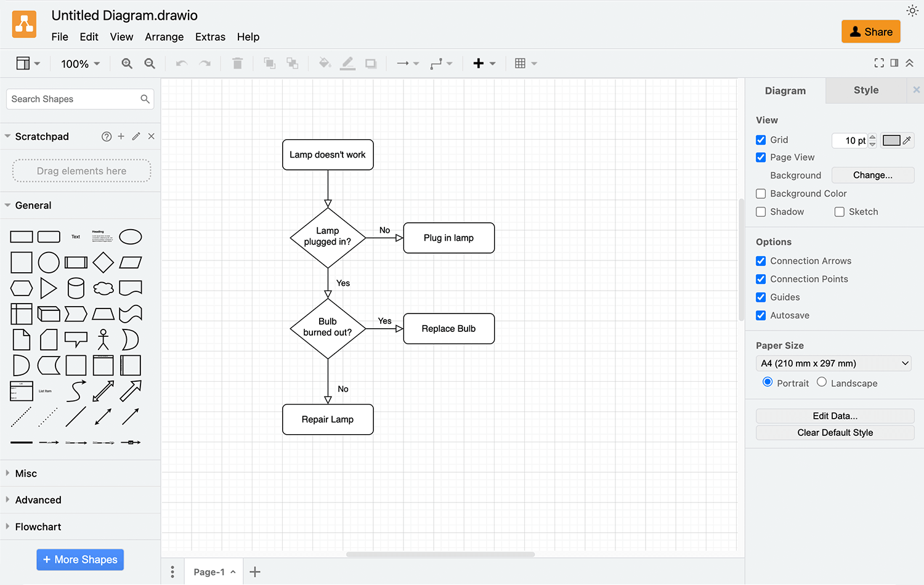Click the Zoom Out magnifier icon

(150, 63)
